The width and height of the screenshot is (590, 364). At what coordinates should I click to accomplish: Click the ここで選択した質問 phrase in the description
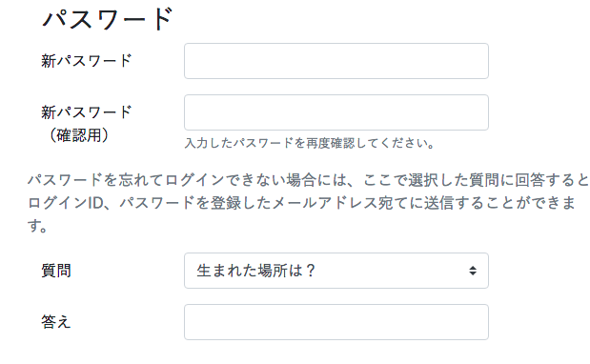click(431, 180)
